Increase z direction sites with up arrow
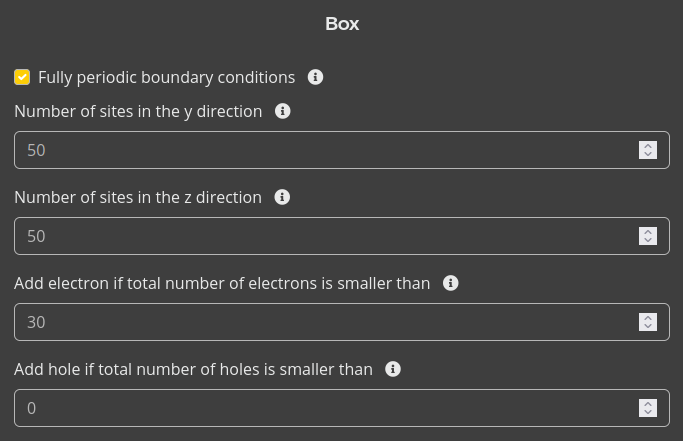Image resolution: width=683 pixels, height=441 pixels. [648, 232]
